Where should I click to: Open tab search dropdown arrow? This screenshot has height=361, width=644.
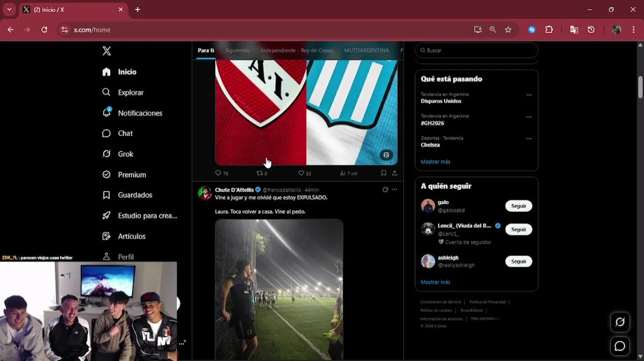tap(9, 10)
